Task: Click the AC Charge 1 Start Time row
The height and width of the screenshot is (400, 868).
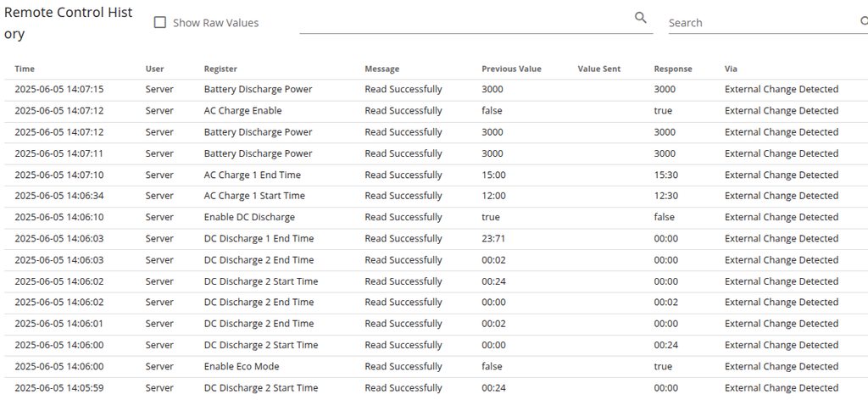Action: point(254,196)
